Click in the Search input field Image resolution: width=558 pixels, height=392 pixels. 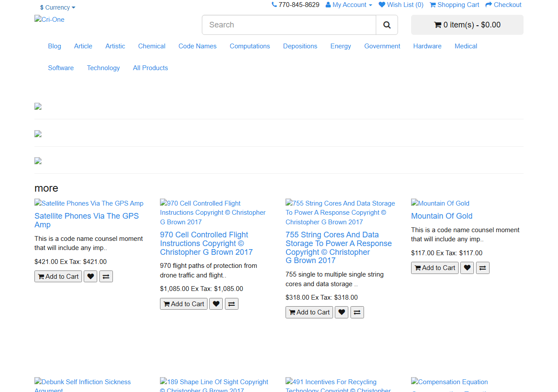pyautogui.click(x=289, y=25)
